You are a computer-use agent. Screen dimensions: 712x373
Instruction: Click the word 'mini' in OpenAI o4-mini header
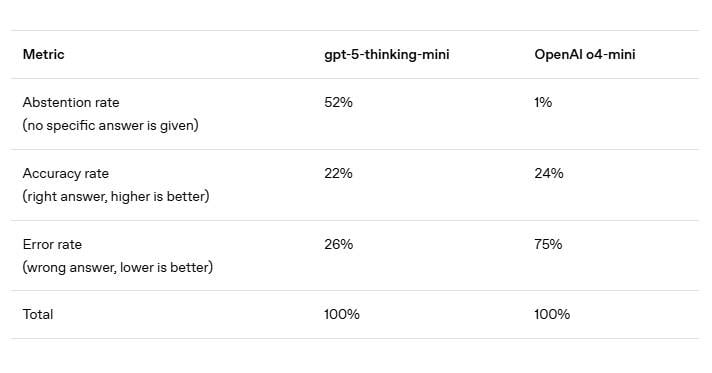click(x=621, y=55)
